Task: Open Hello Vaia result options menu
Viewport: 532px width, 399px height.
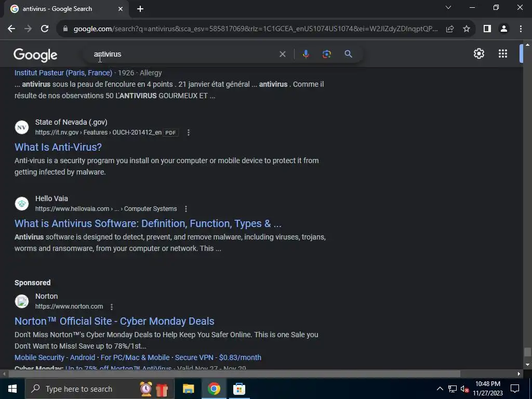Action: point(186,209)
